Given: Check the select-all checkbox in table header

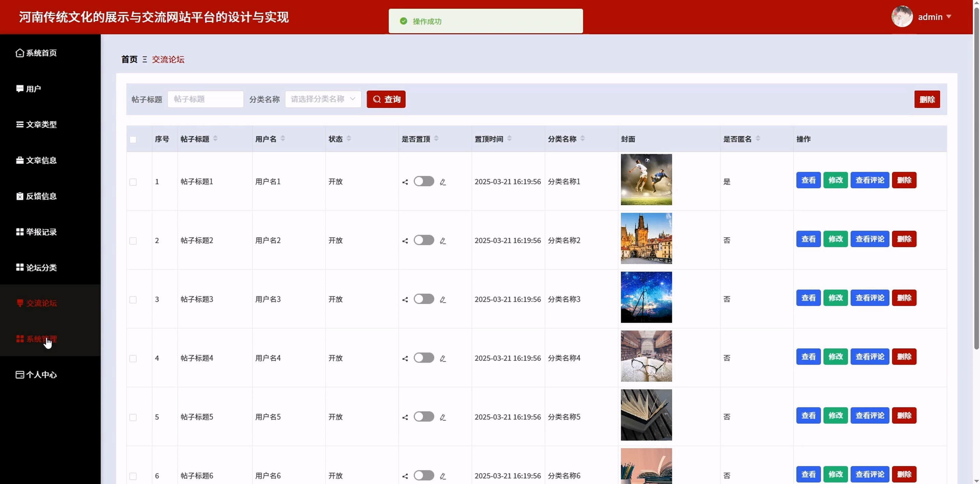Looking at the screenshot, I should tap(133, 140).
